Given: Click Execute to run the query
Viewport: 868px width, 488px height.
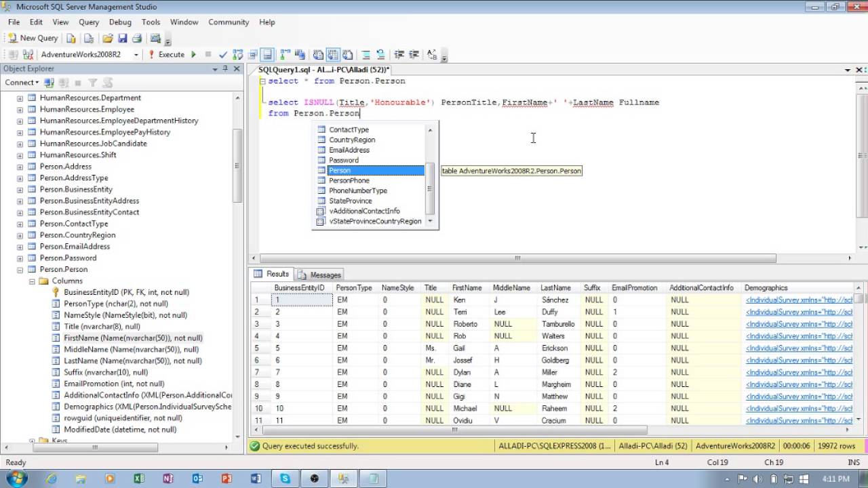Looking at the screenshot, I should point(166,55).
